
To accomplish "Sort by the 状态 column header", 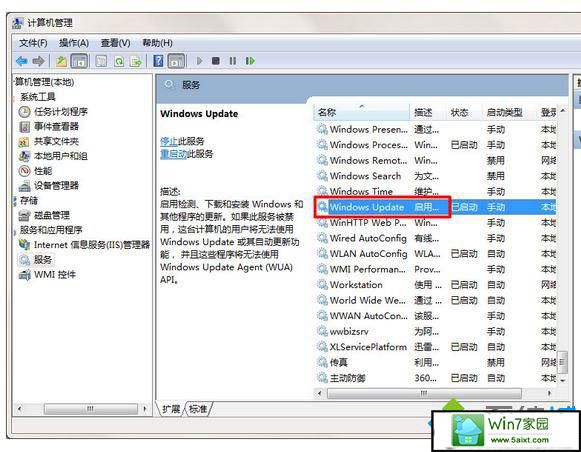I will click(x=464, y=112).
